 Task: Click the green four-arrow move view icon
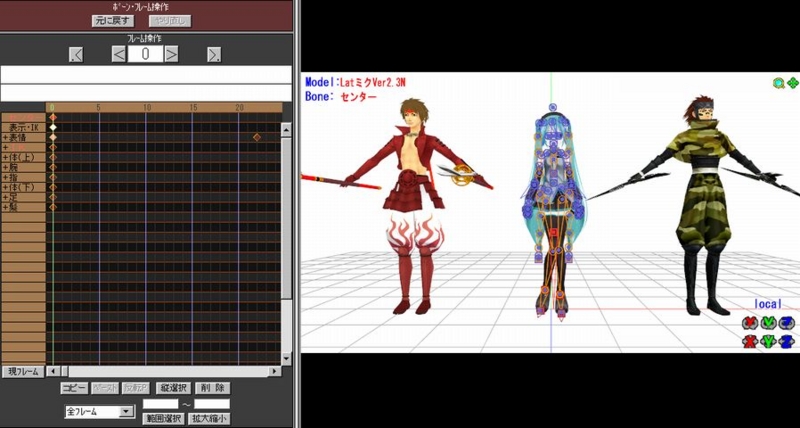tap(792, 83)
